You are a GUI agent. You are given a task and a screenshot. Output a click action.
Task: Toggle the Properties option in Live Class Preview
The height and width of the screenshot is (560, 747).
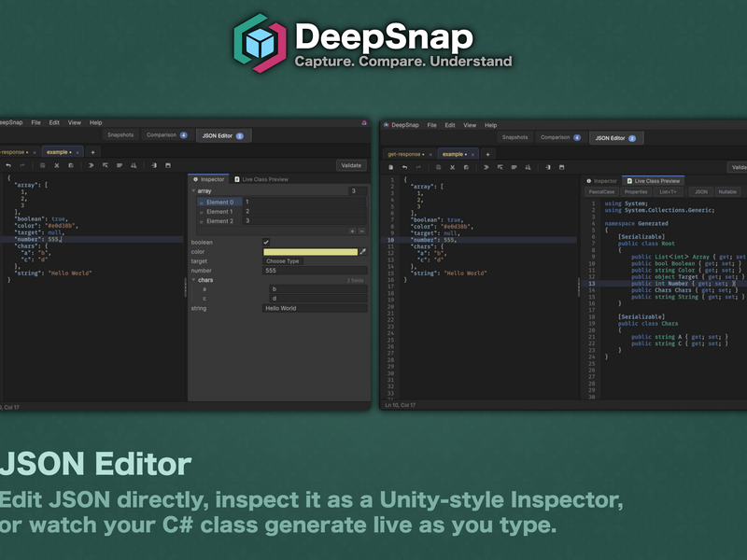[x=636, y=192]
